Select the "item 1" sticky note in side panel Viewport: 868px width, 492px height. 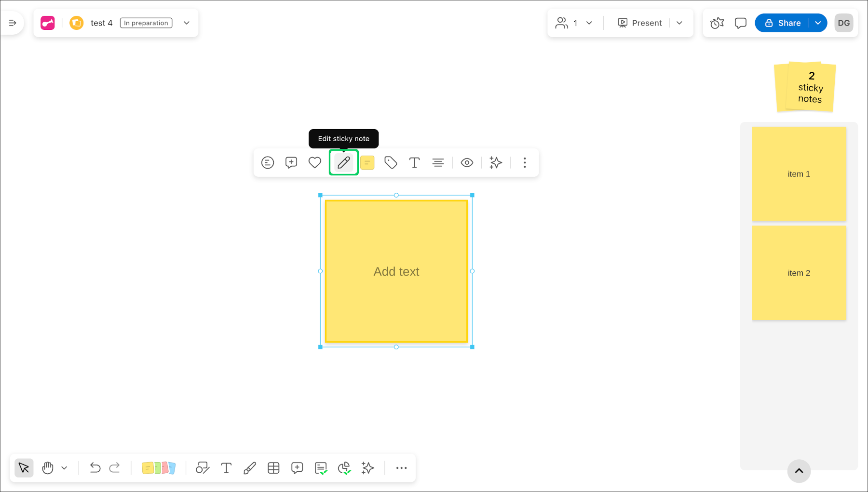pyautogui.click(x=799, y=174)
